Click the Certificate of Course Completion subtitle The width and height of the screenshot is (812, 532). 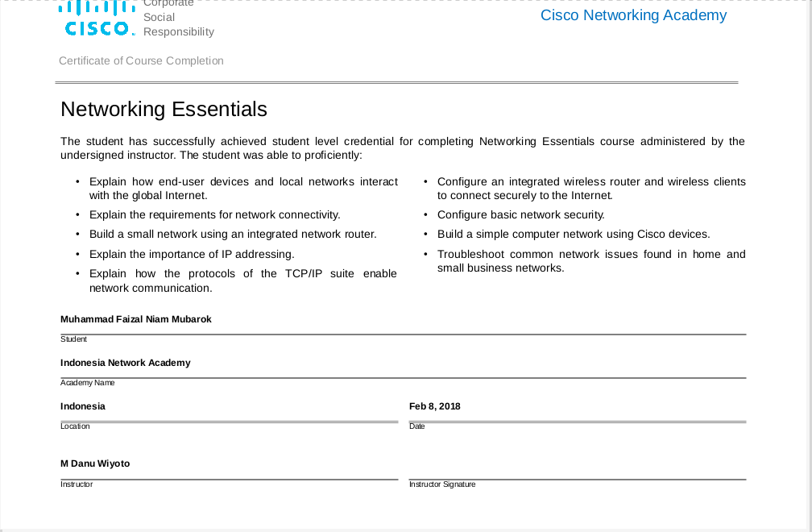[141, 60]
